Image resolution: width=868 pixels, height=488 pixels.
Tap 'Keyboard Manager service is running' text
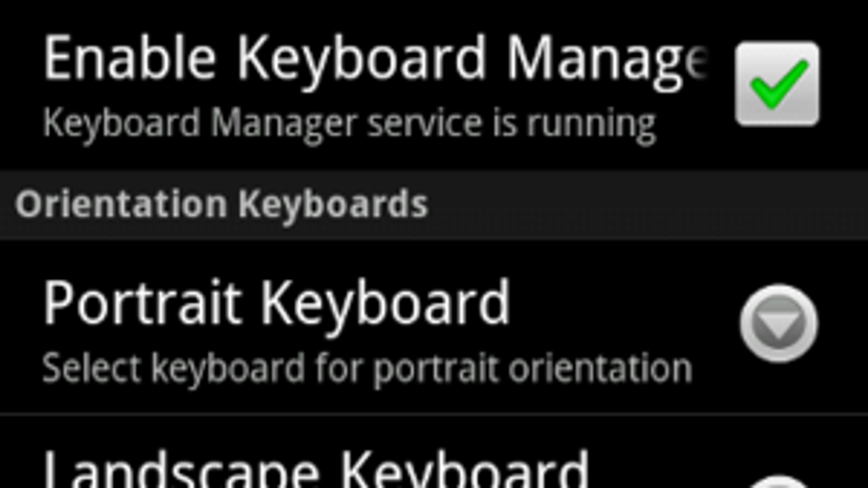click(349, 123)
